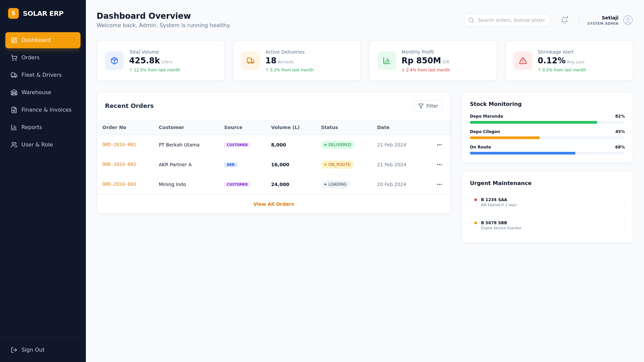Click the Sign Out button

pyautogui.click(x=43, y=350)
